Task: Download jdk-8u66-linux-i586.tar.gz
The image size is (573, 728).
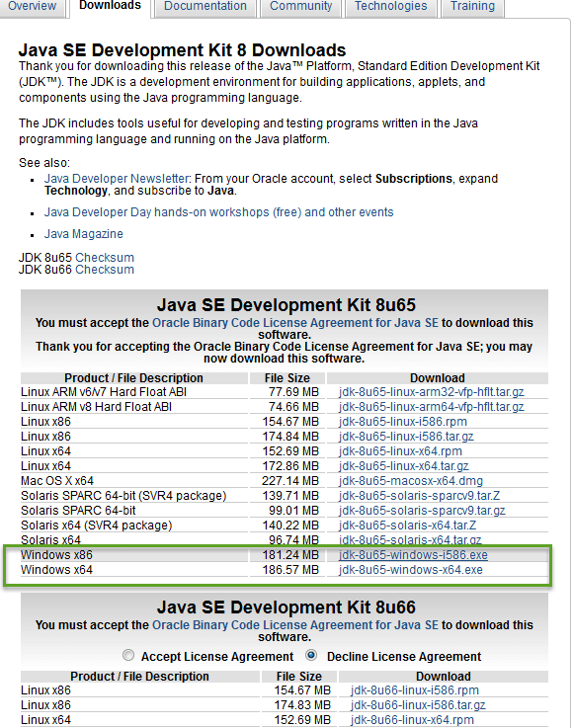Action: 418,705
